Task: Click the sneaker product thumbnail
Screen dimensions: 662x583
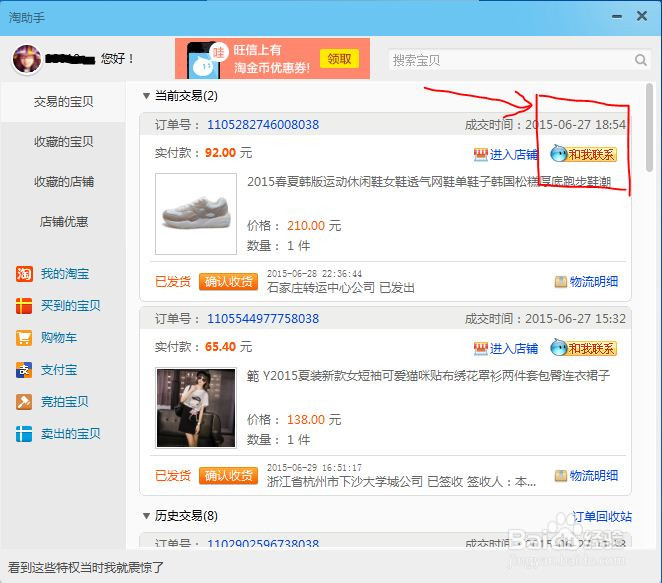Action: pos(196,214)
